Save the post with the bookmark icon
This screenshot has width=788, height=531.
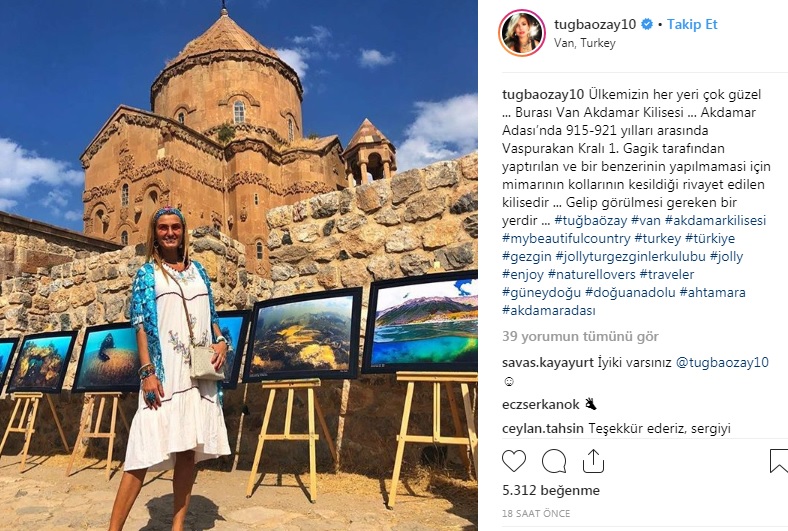tap(779, 461)
